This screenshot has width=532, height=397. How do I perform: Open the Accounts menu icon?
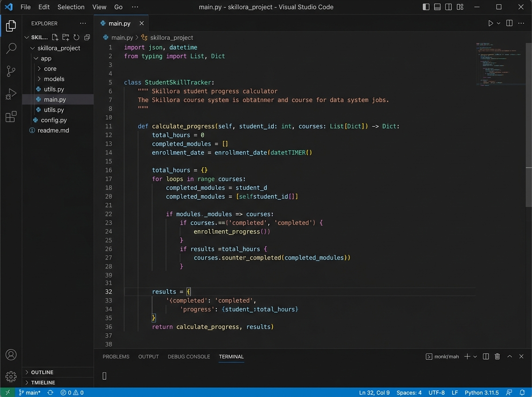[x=11, y=354]
